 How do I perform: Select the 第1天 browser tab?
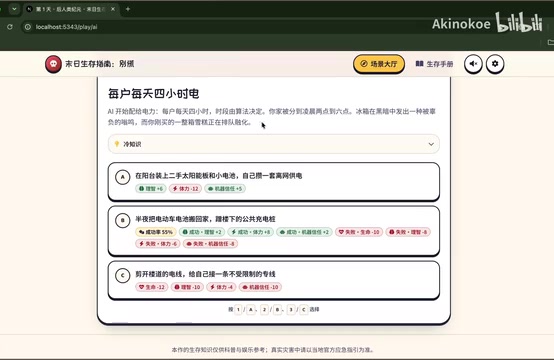71,9
